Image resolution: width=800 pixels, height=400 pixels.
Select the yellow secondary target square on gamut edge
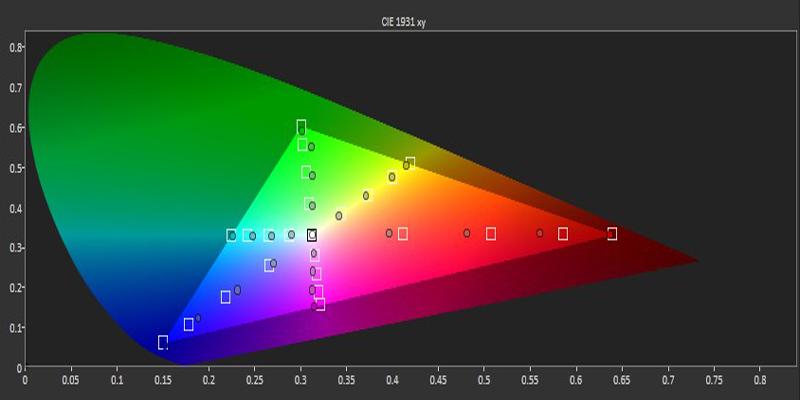410,163
